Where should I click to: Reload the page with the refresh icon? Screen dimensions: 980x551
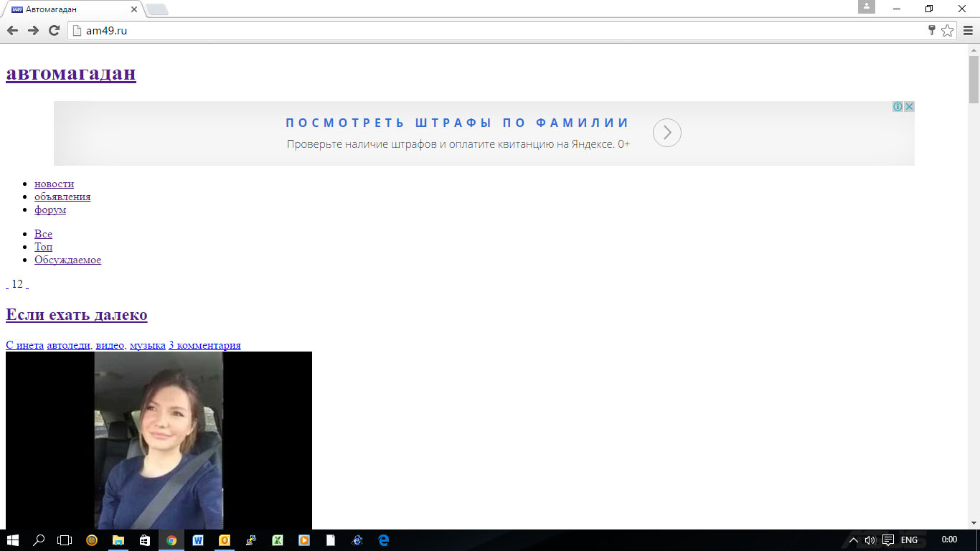coord(54,30)
